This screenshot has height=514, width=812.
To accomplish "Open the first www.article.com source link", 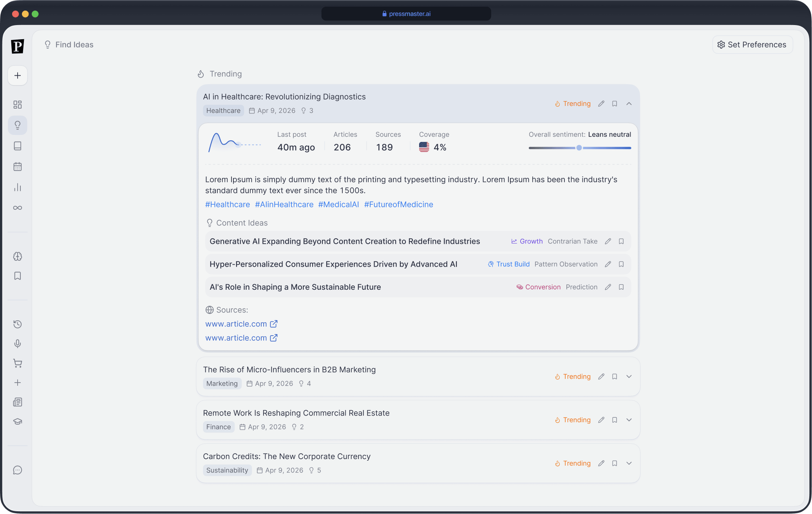I will (x=241, y=324).
